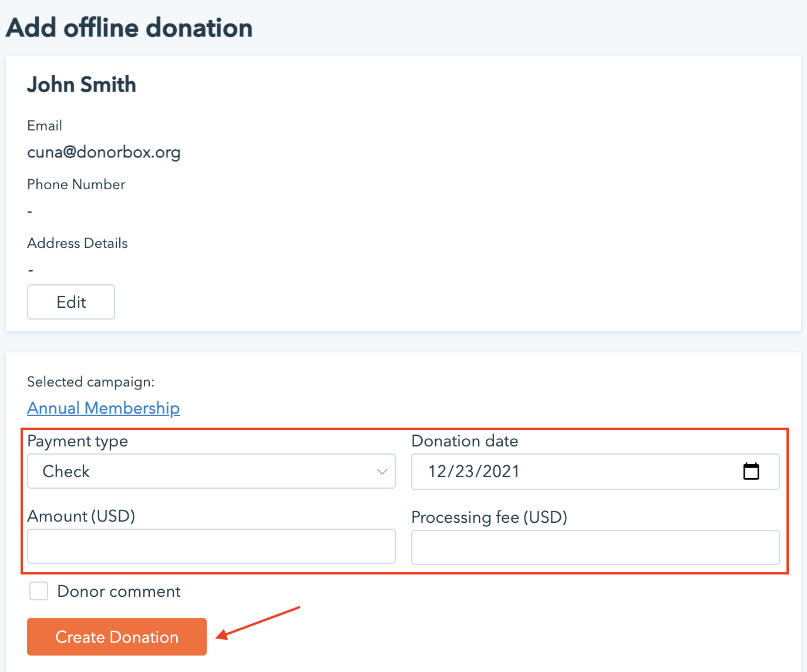Image resolution: width=807 pixels, height=672 pixels.
Task: Select the Check payment type value
Action: [66, 471]
